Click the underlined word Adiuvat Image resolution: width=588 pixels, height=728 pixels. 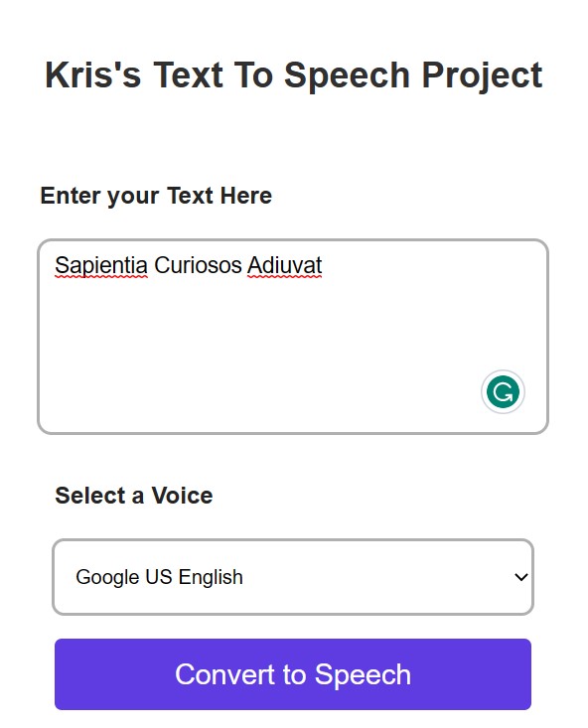(285, 265)
